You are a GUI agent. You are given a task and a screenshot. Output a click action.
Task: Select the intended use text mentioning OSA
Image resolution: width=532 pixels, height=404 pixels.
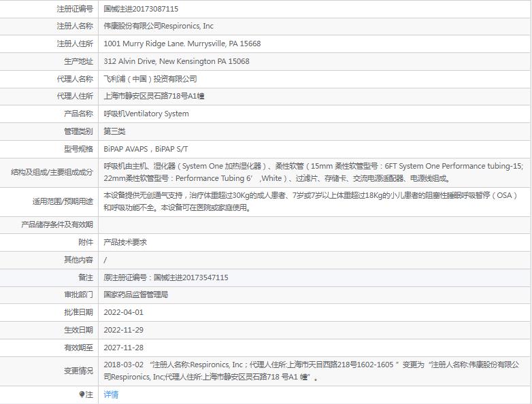click(x=310, y=201)
